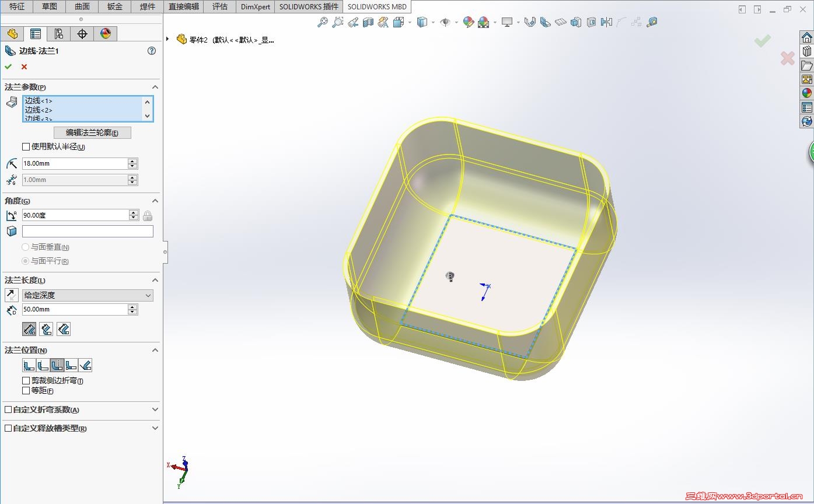The image size is (814, 504).
Task: Open the SOLIDWORKS MBD tab
Action: pyautogui.click(x=377, y=6)
